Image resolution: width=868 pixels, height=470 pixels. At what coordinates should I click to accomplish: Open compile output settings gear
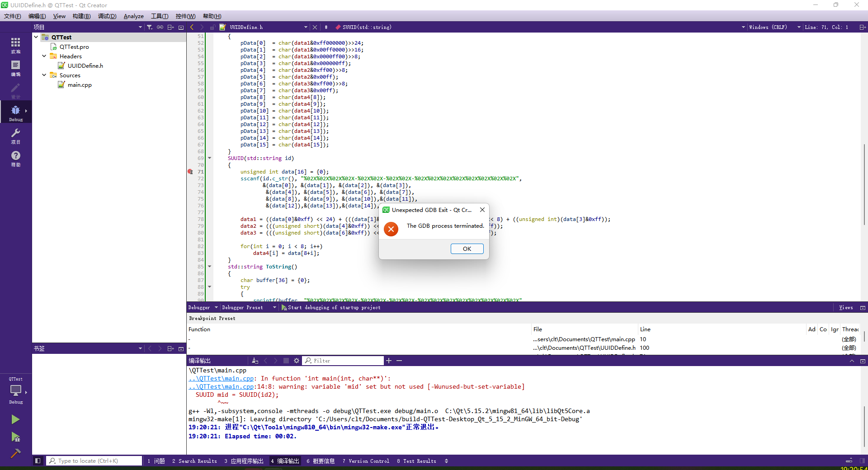(297, 361)
